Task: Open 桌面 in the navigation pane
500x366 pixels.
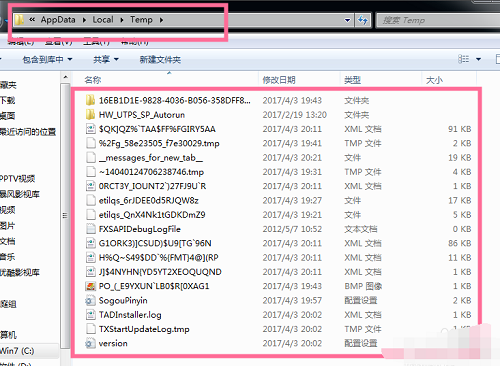Action: (8, 116)
